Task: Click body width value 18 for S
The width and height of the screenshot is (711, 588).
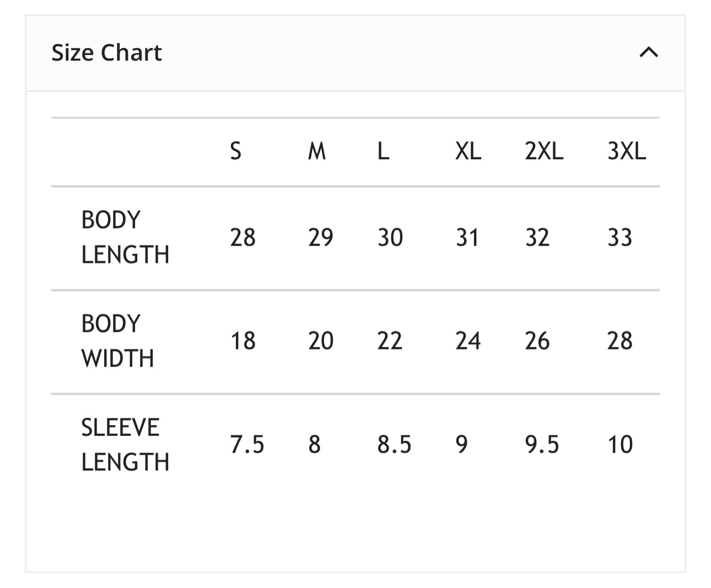Action: pos(243,341)
